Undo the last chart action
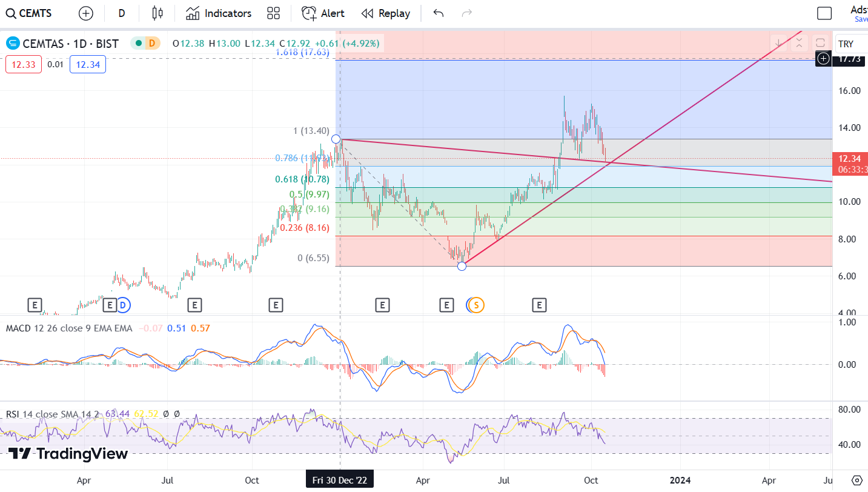Viewport: 868px width, 492px height. pyautogui.click(x=439, y=13)
